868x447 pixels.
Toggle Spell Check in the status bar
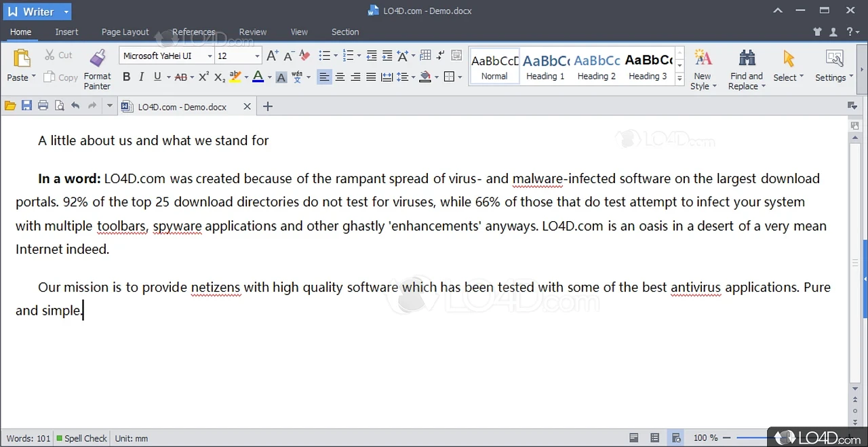pos(81,438)
